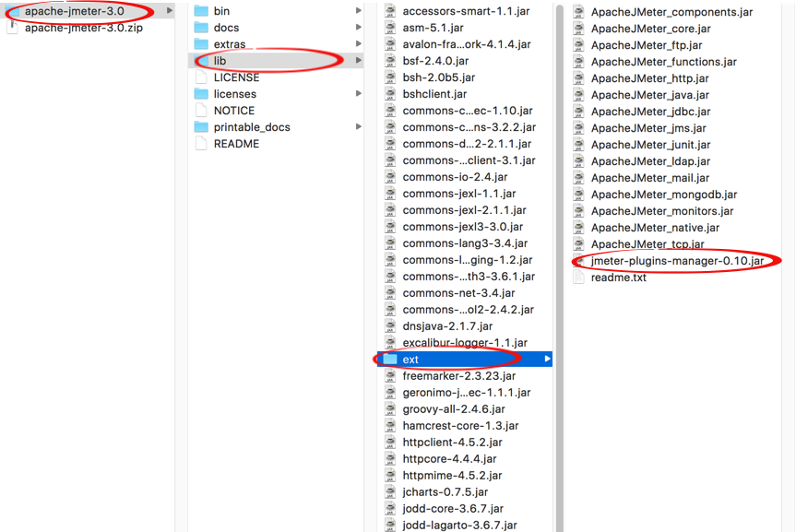Image resolution: width=796 pixels, height=532 pixels.
Task: Expand the ext folder arrow
Action: [546, 359]
